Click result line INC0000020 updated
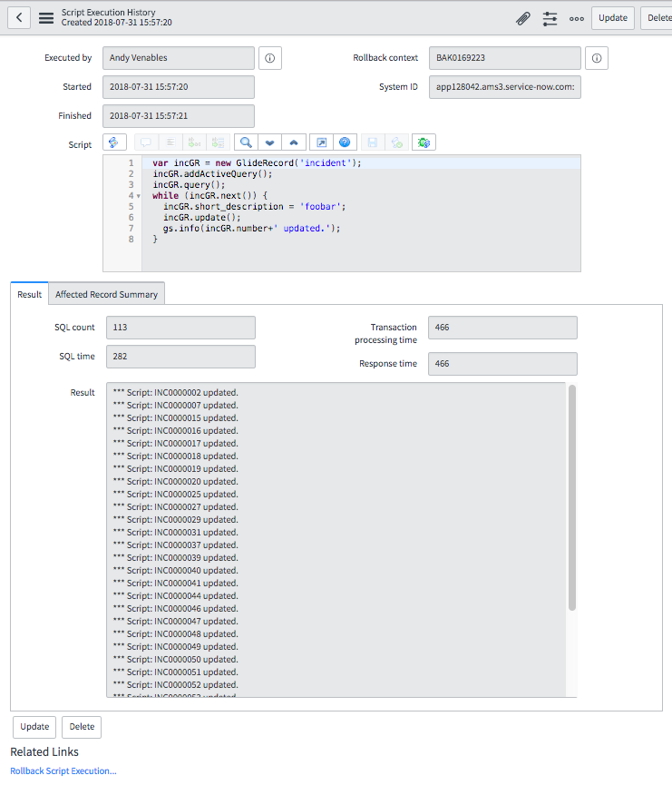 click(176, 482)
